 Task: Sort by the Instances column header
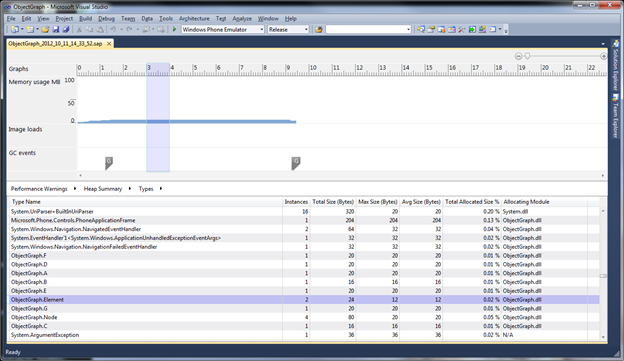(296, 202)
